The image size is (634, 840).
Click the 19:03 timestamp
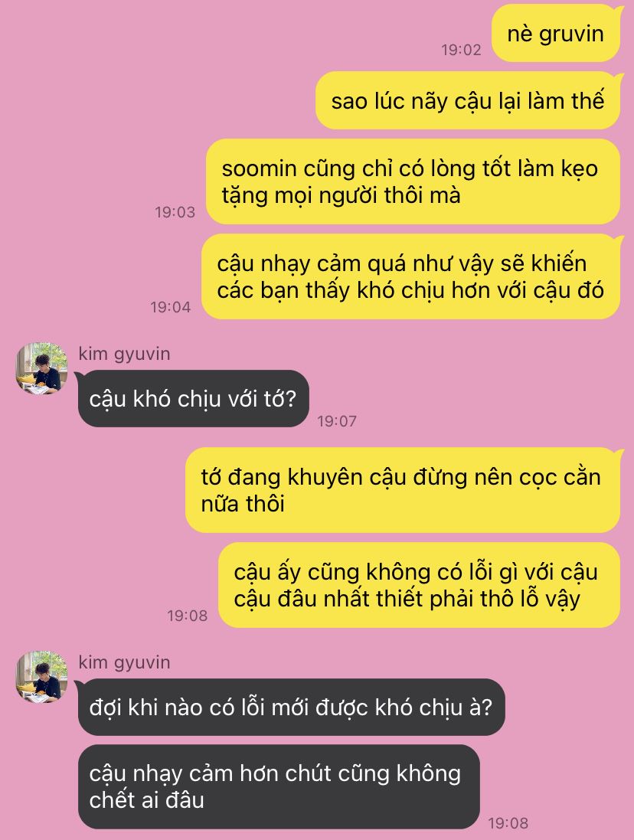(175, 212)
